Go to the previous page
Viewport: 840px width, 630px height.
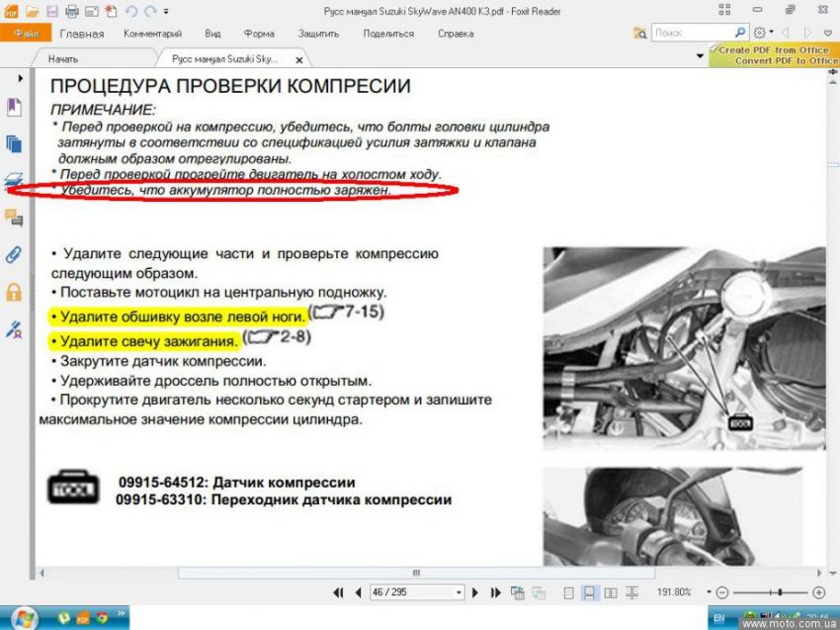[358, 592]
